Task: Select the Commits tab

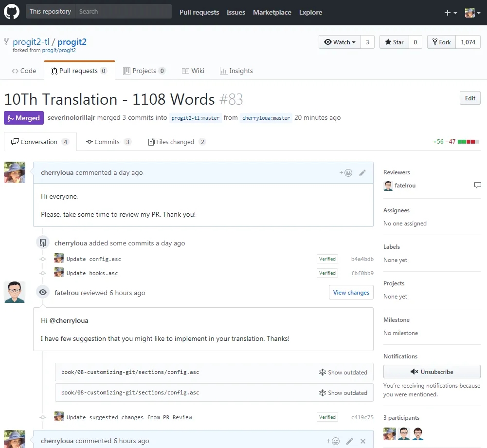Action: pos(108,142)
